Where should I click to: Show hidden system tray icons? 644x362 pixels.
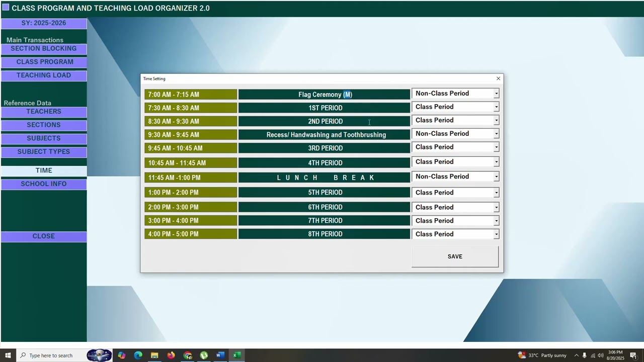[576, 355]
